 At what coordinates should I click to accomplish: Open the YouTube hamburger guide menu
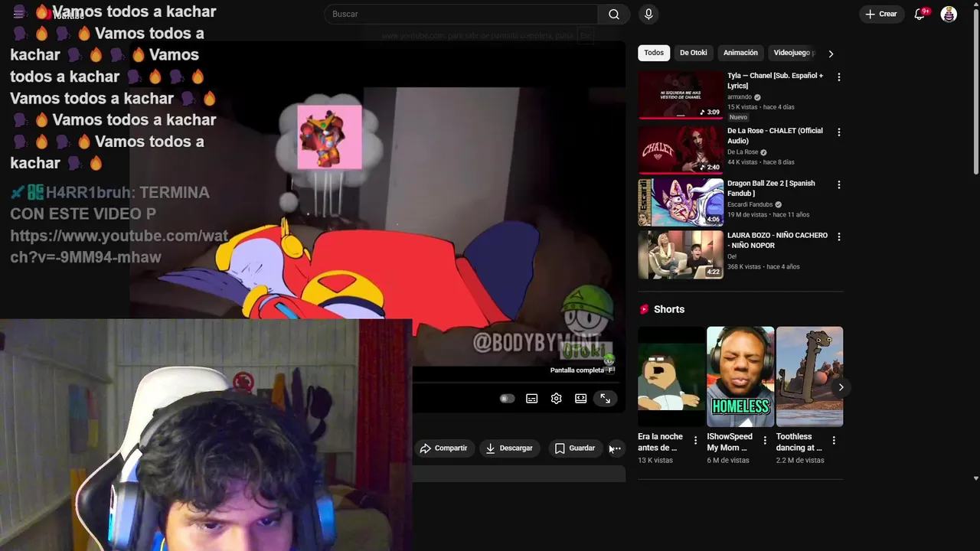point(18,14)
